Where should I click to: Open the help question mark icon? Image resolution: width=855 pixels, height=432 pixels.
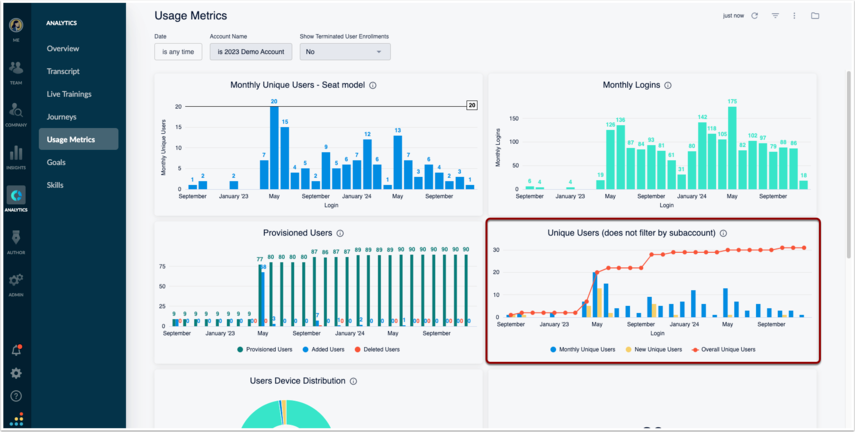pyautogui.click(x=16, y=396)
